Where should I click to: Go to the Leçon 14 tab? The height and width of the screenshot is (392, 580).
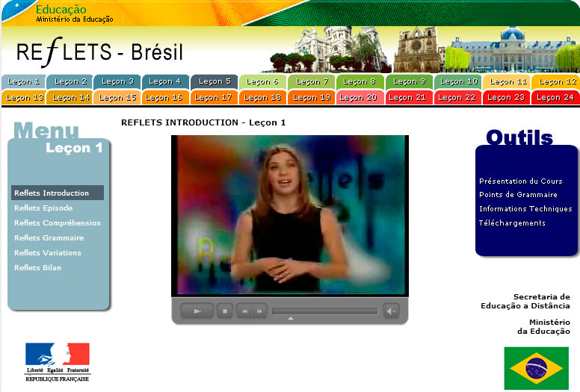click(70, 98)
